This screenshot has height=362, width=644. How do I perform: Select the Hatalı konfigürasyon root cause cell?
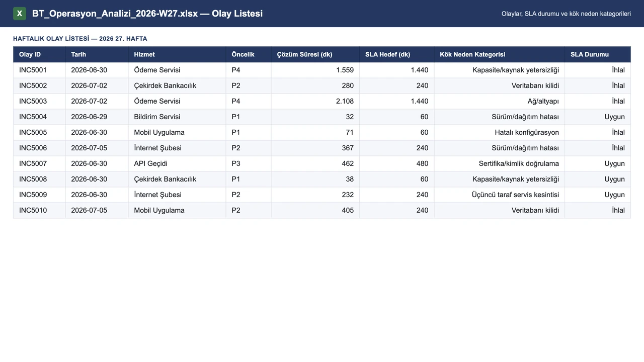pos(500,132)
